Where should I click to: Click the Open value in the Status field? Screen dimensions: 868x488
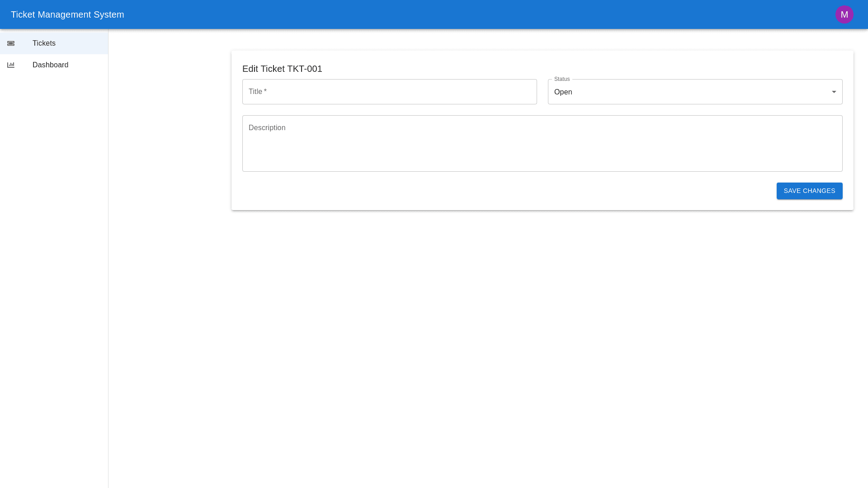pos(563,92)
